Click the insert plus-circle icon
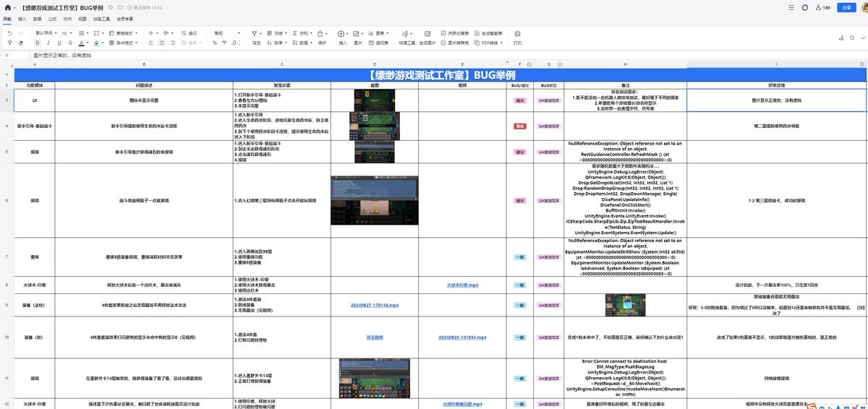 (342, 33)
